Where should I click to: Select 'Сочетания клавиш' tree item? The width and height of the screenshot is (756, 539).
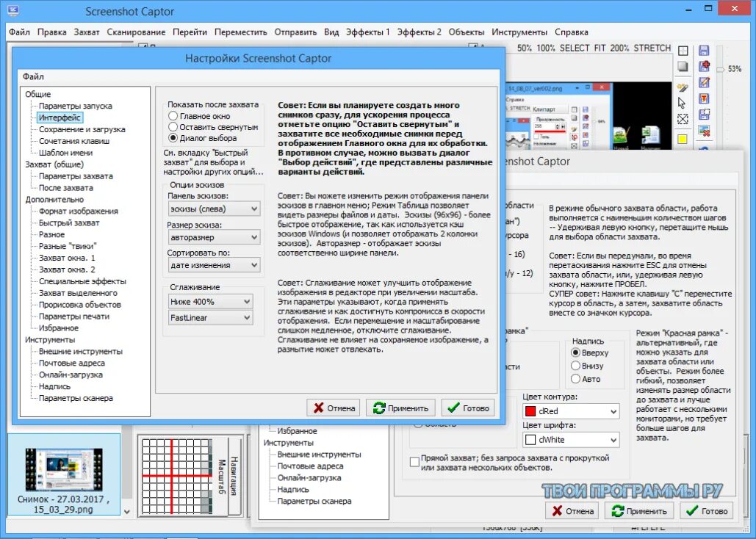click(x=74, y=141)
